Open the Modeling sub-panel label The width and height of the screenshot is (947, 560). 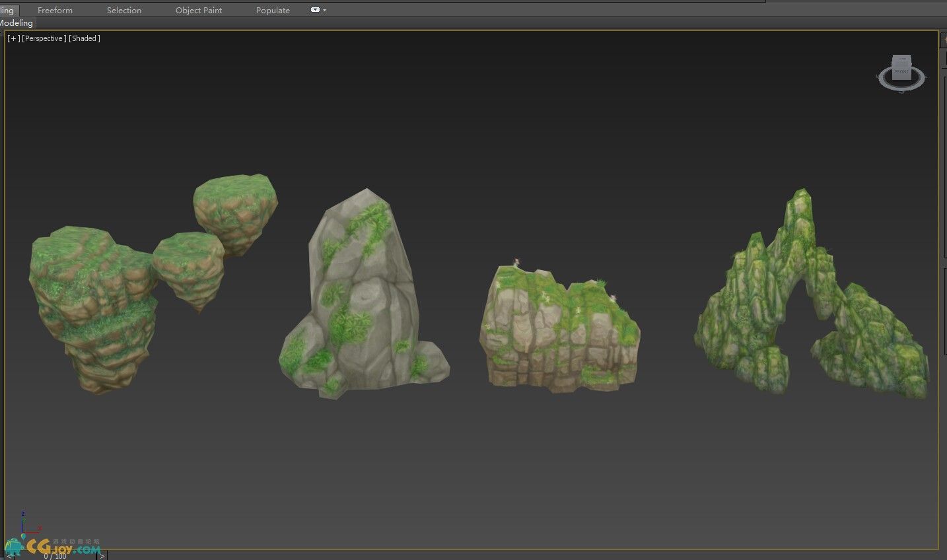tap(16, 22)
